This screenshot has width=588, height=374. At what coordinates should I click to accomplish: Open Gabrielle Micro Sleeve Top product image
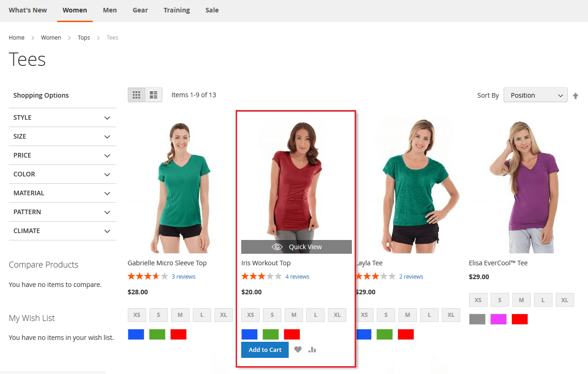coord(183,185)
